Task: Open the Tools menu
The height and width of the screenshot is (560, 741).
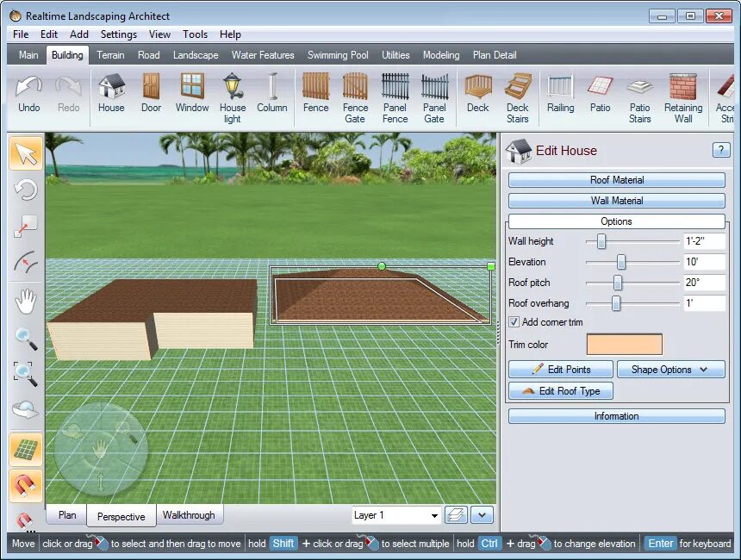Action: pos(196,34)
